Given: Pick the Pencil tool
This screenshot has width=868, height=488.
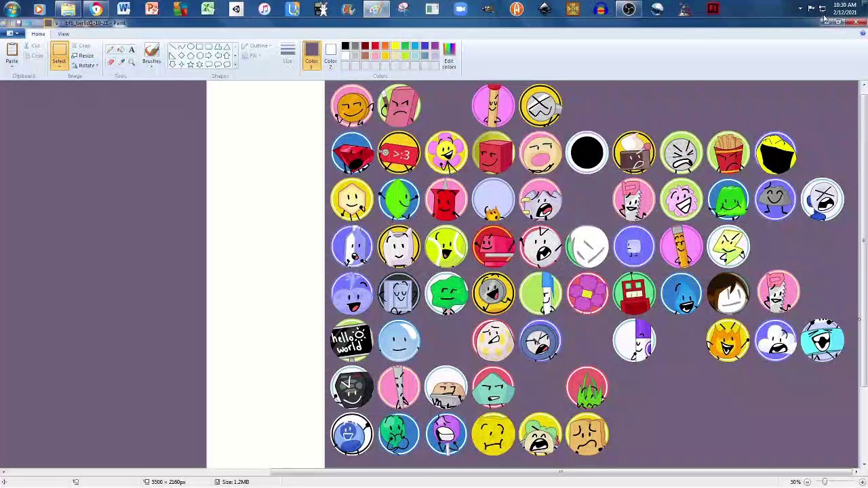Looking at the screenshot, I should (111, 49).
